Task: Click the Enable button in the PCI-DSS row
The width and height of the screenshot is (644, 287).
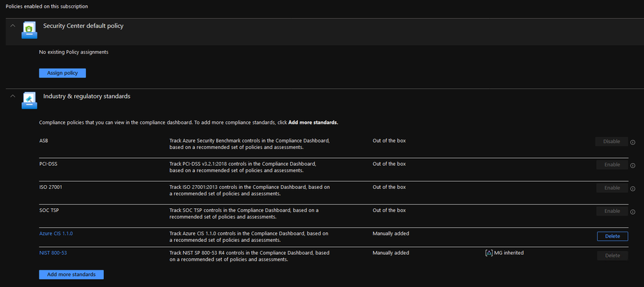Action: click(x=612, y=164)
